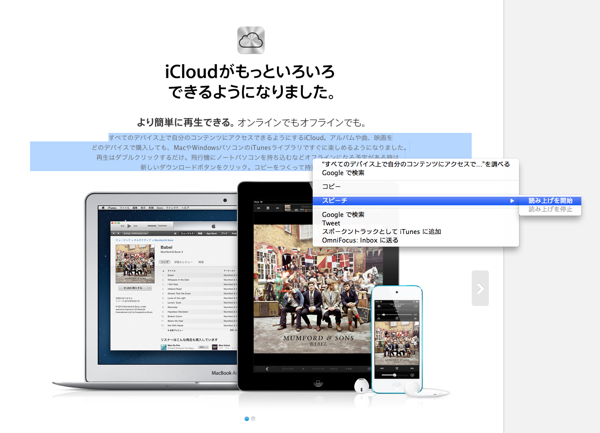Choose コピー in the context menu
Viewport: 600px width, 433px height.
pos(416,186)
